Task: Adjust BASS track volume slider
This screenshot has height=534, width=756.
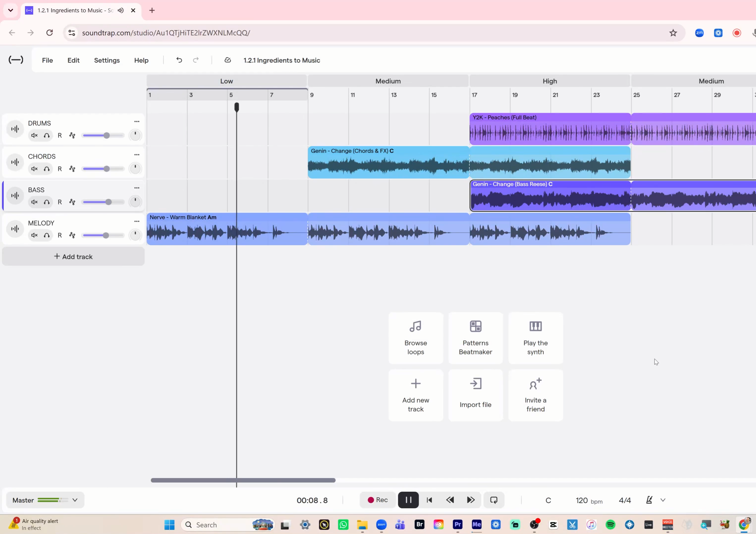Action: [103, 202]
